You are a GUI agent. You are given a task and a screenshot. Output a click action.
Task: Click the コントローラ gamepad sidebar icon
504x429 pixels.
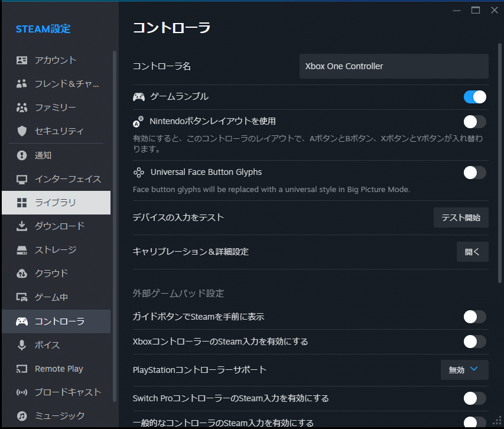[x=22, y=321]
